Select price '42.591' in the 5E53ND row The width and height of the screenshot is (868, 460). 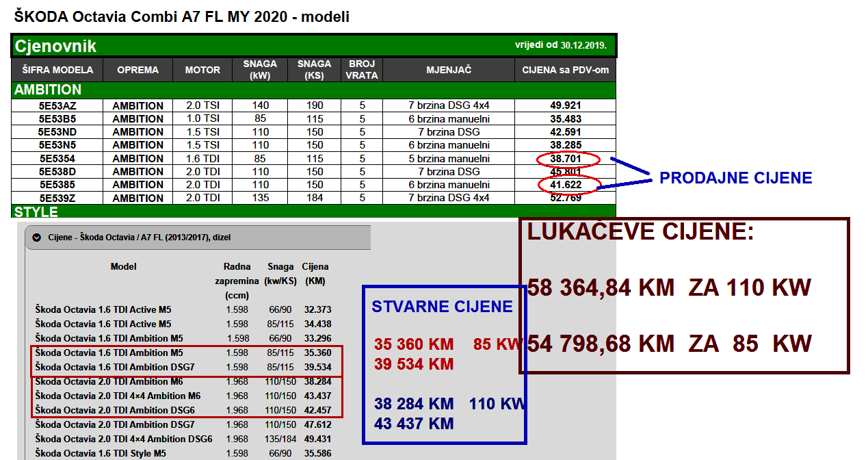566,131
